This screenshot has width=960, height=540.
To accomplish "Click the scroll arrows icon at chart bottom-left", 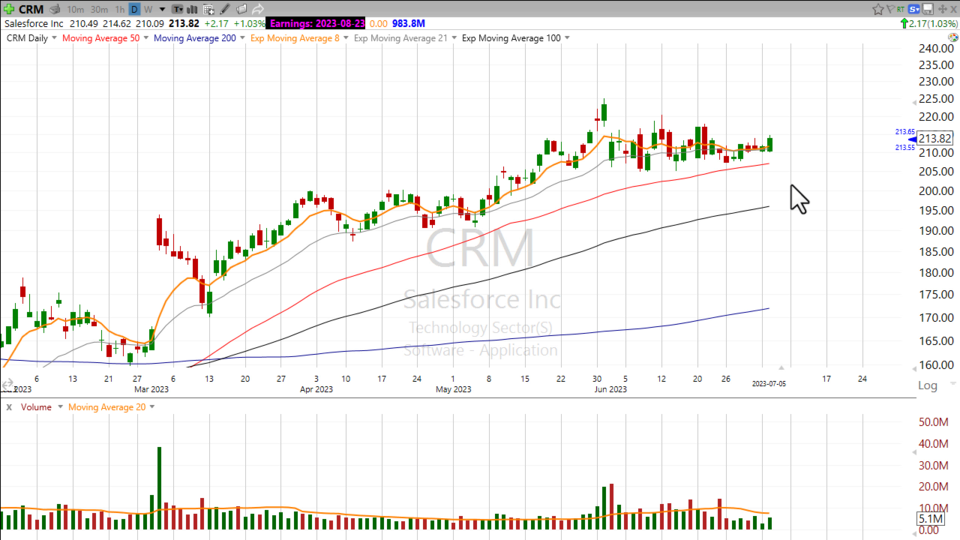I will pos(7,384).
